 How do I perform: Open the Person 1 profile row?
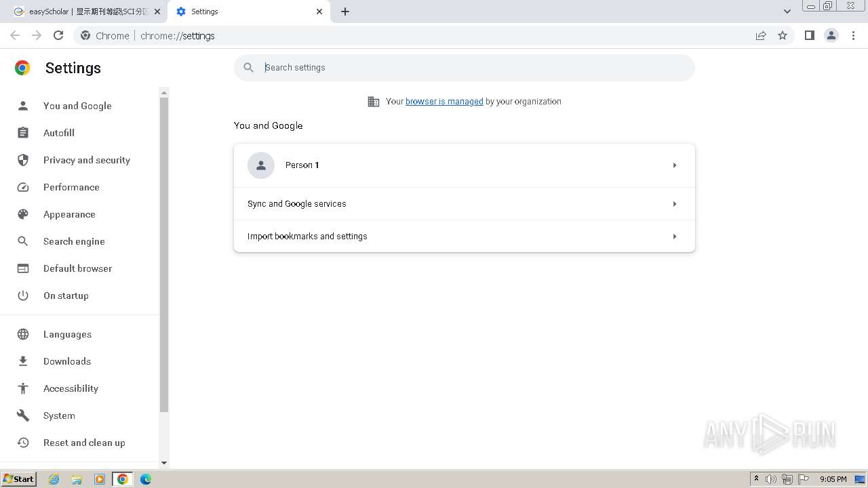(465, 165)
